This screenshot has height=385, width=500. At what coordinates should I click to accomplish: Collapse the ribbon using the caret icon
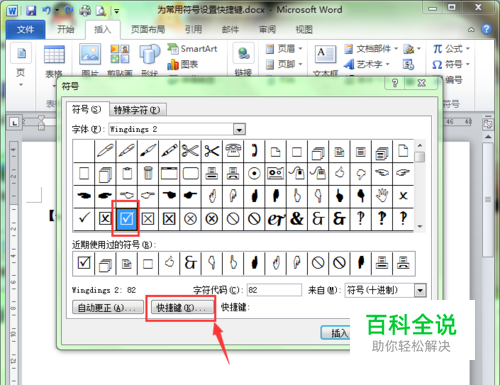(x=471, y=30)
